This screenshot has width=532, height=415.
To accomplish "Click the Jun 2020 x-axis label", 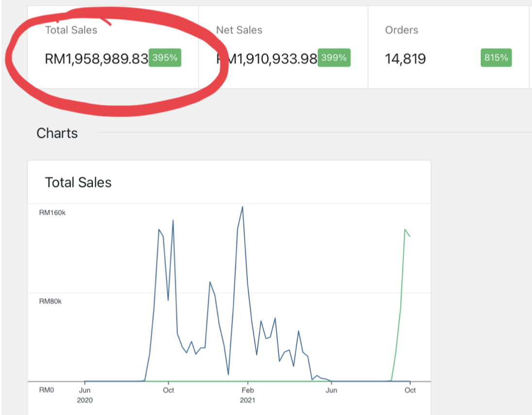I will (85, 395).
